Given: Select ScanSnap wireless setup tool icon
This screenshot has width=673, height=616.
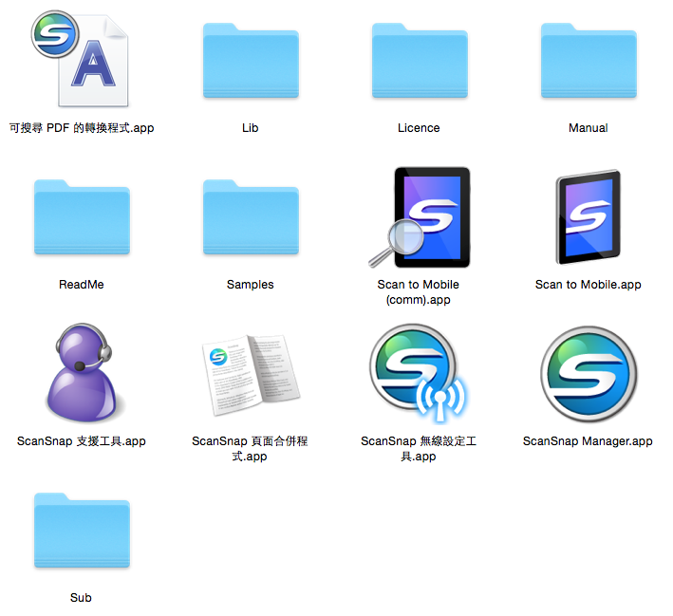Looking at the screenshot, I should coord(418,373).
